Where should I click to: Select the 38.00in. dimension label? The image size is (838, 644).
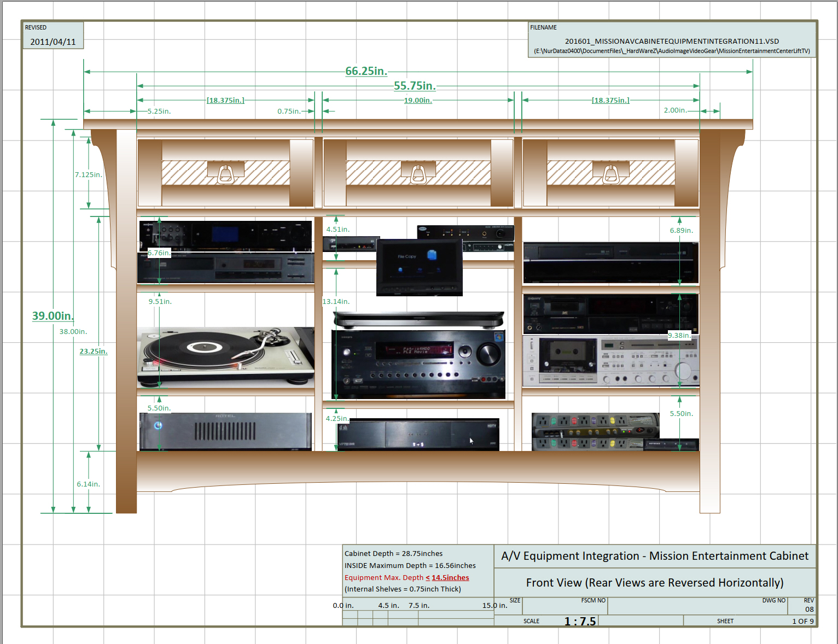[x=73, y=331]
